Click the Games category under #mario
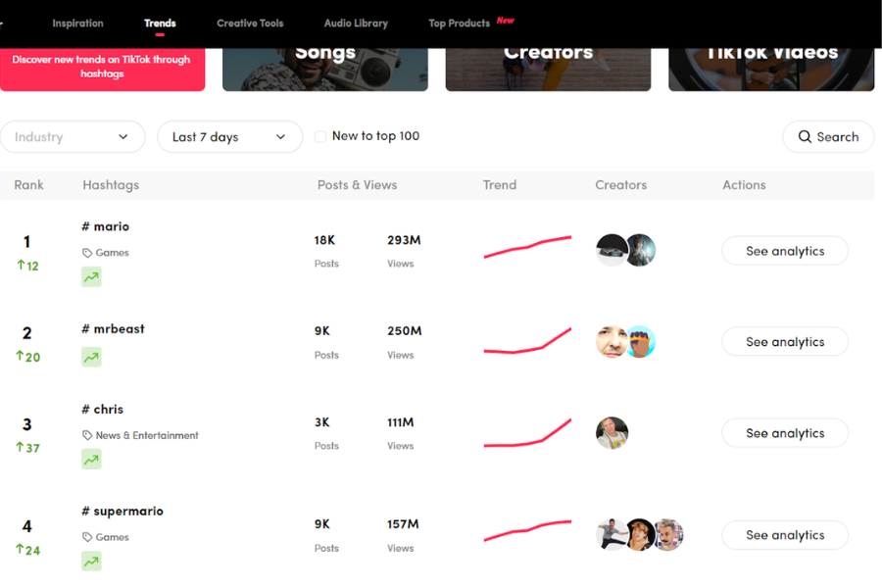The image size is (882, 588). coord(112,253)
